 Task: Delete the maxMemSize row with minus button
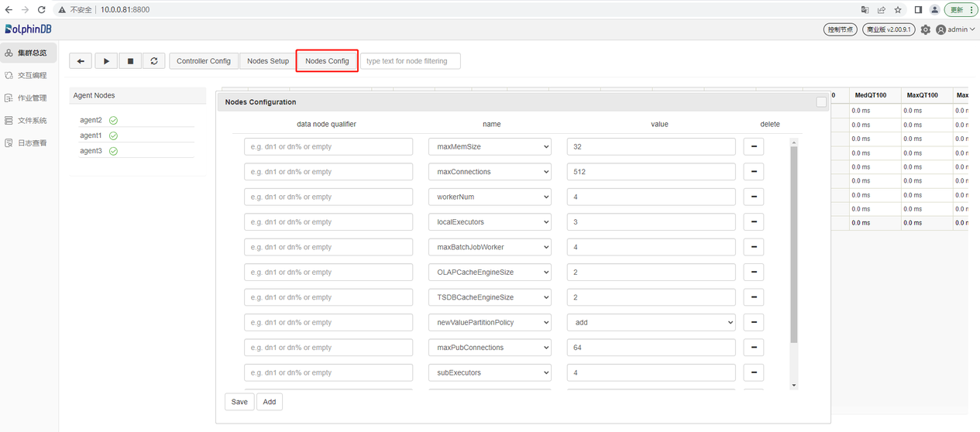point(753,146)
